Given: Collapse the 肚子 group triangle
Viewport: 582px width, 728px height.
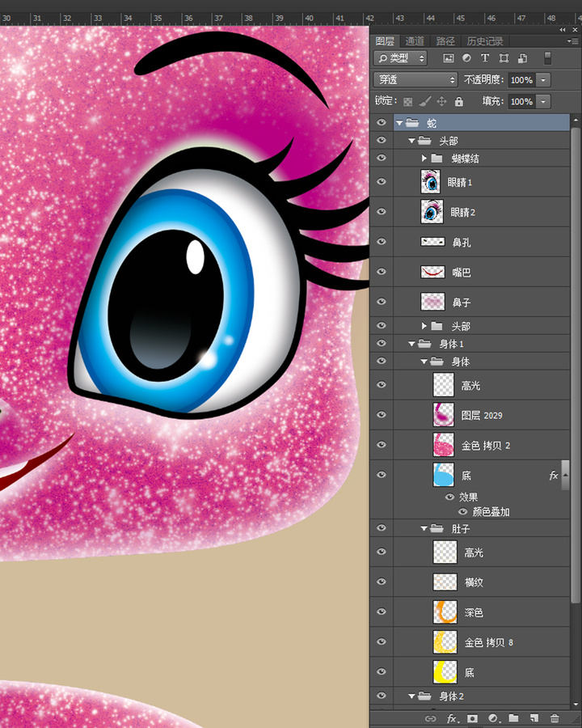Looking at the screenshot, I should pos(424,528).
